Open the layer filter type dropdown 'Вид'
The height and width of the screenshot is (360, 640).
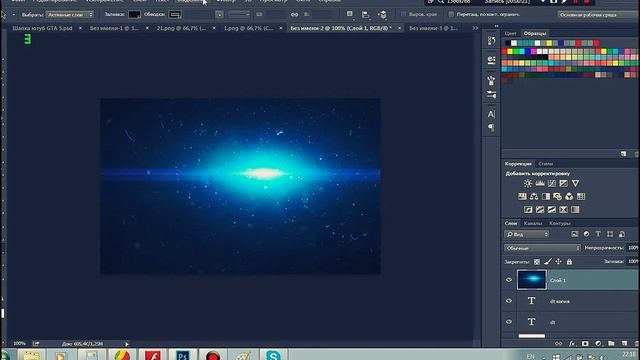coord(527,234)
